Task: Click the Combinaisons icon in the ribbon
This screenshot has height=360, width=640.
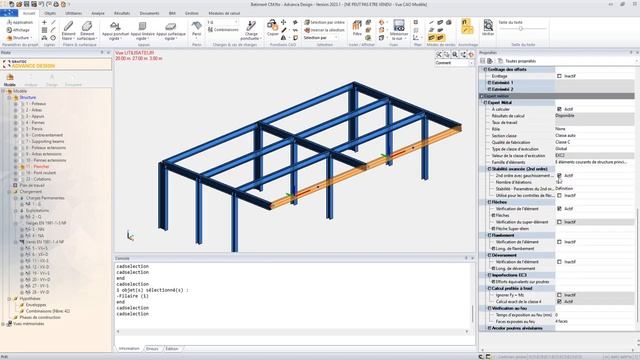Action: [211, 30]
